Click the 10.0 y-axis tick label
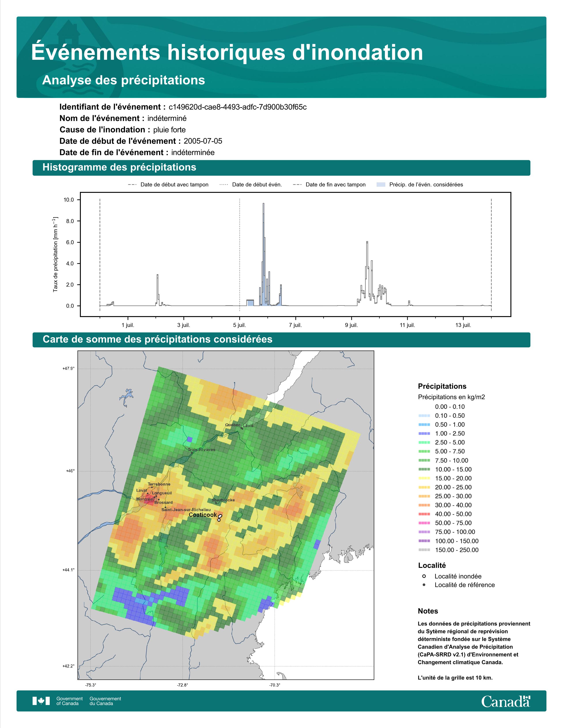The width and height of the screenshot is (563, 728). 69,200
